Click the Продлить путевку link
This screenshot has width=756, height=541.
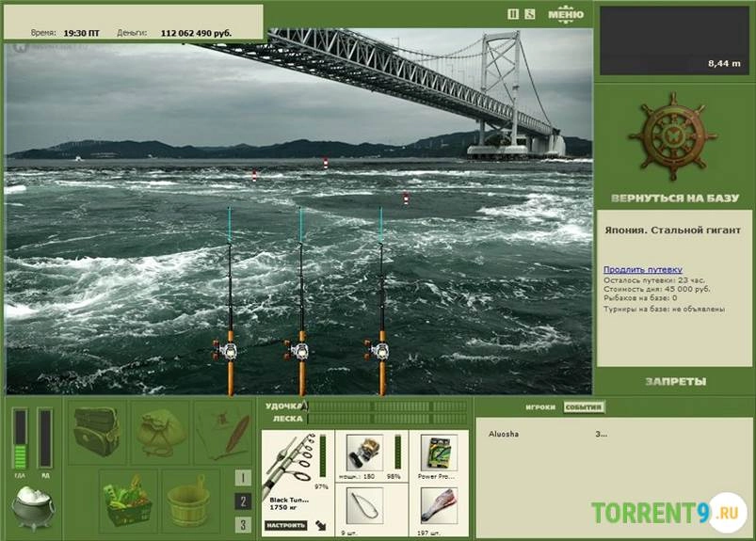pyautogui.click(x=643, y=270)
